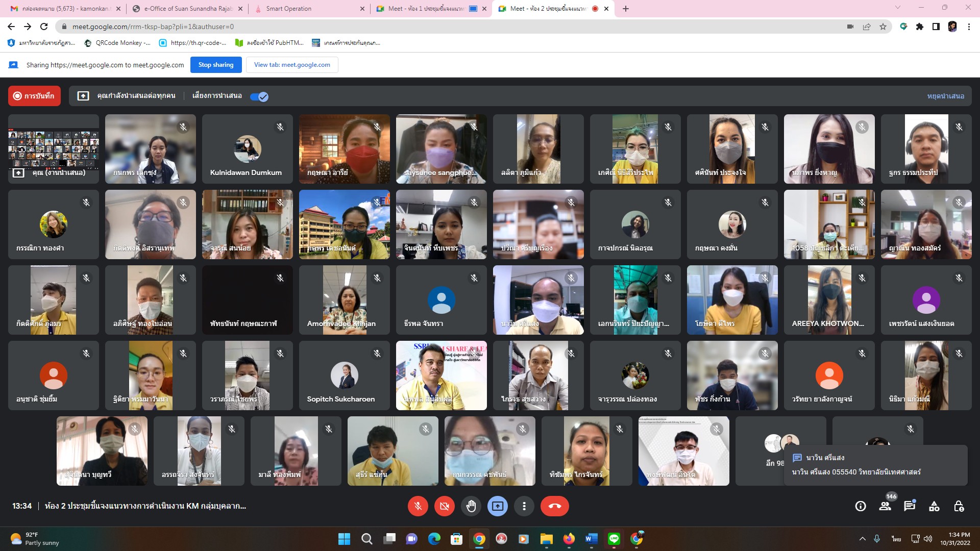This screenshot has width=980, height=551.
Task: Show hidden system tray icons
Action: coord(862,539)
